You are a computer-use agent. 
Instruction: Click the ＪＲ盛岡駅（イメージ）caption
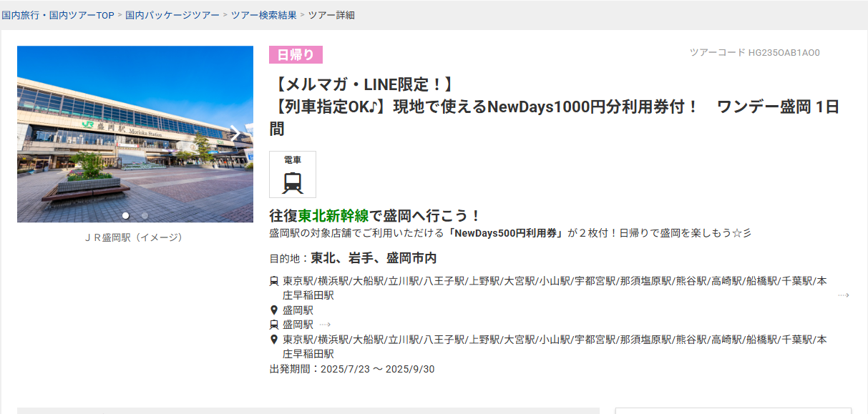134,237
